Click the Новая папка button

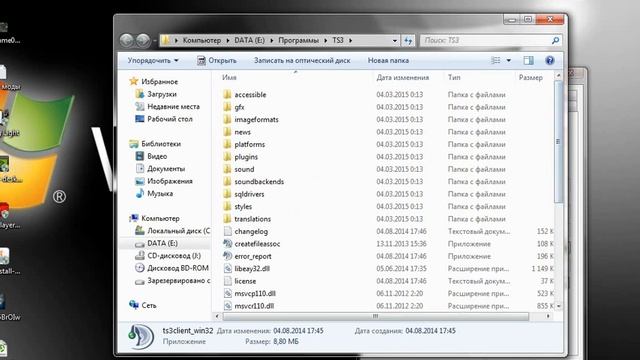(388, 60)
